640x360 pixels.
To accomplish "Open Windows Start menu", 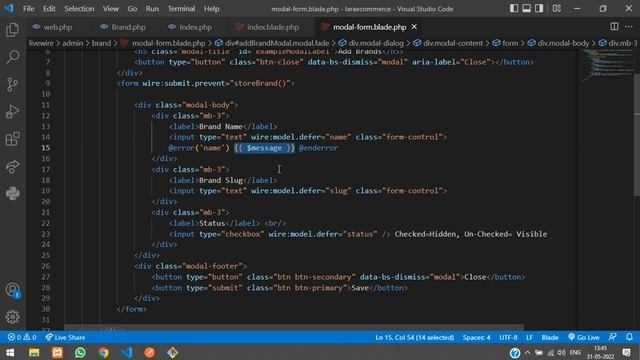I will tap(10, 352).
